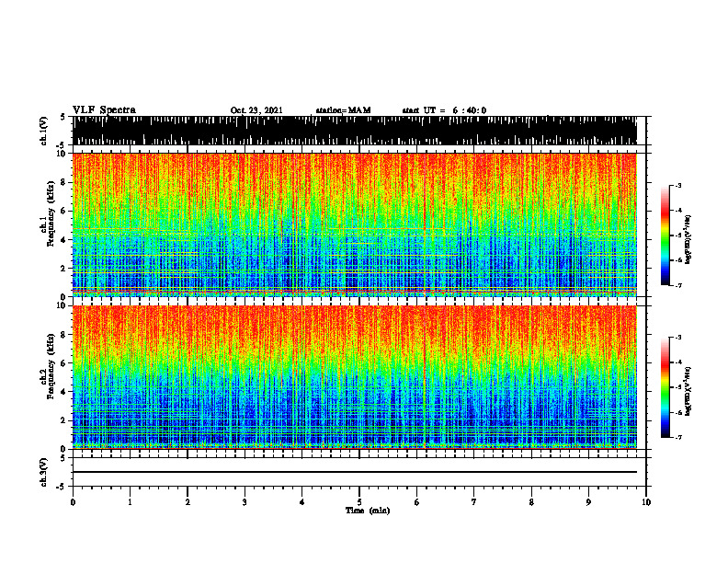Select the "start UT = 6 : 40: 0" text
Viewport: 728px width, 563px height.
click(x=444, y=110)
